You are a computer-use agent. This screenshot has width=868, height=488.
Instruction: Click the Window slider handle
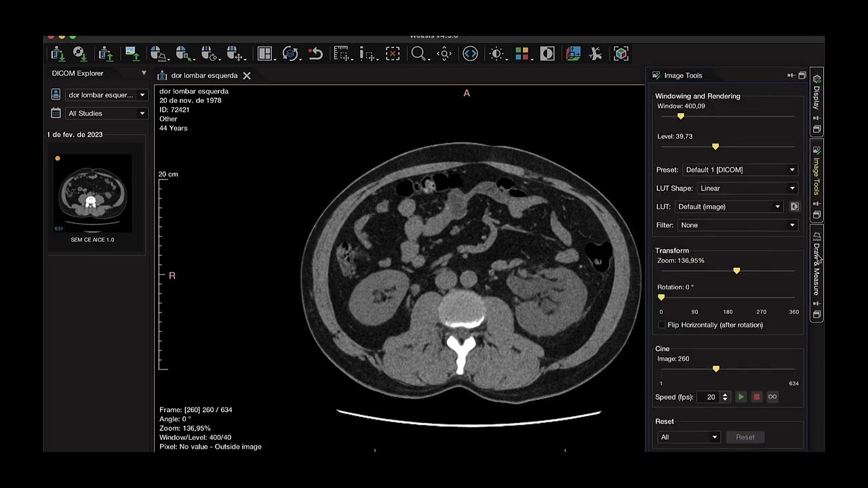coord(681,117)
